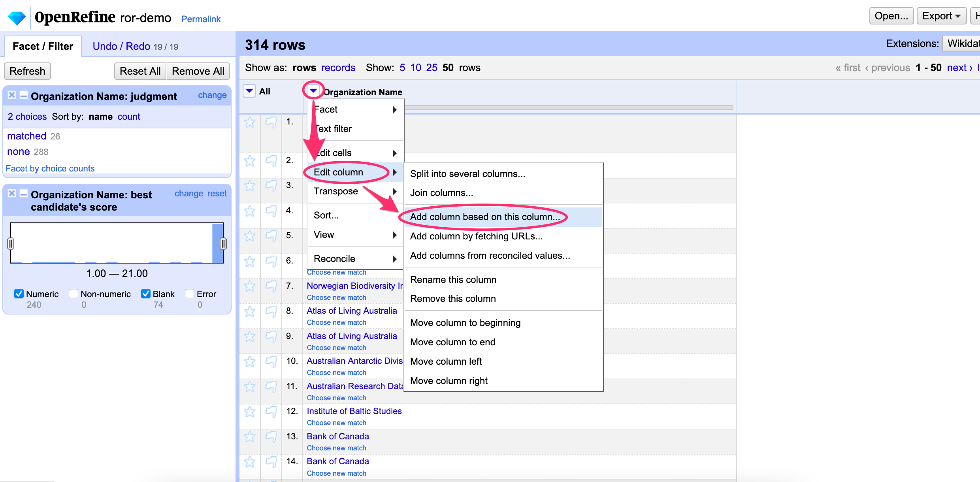
Task: Click the OpenRefine diamond logo
Action: tap(17, 17)
